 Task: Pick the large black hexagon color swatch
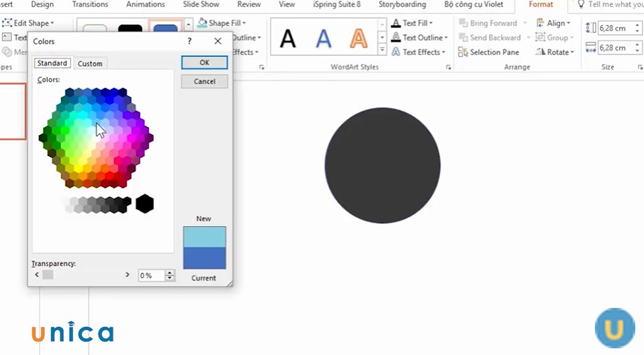[x=144, y=204]
